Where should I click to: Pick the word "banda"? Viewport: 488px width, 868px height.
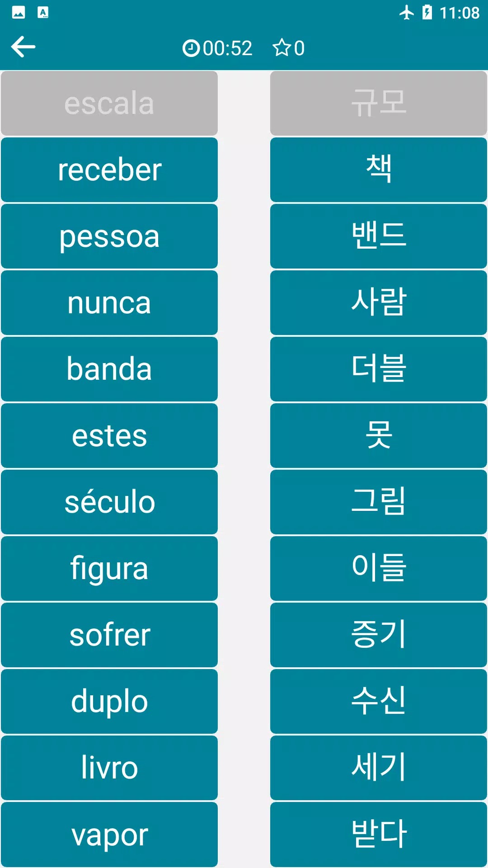[x=109, y=369]
